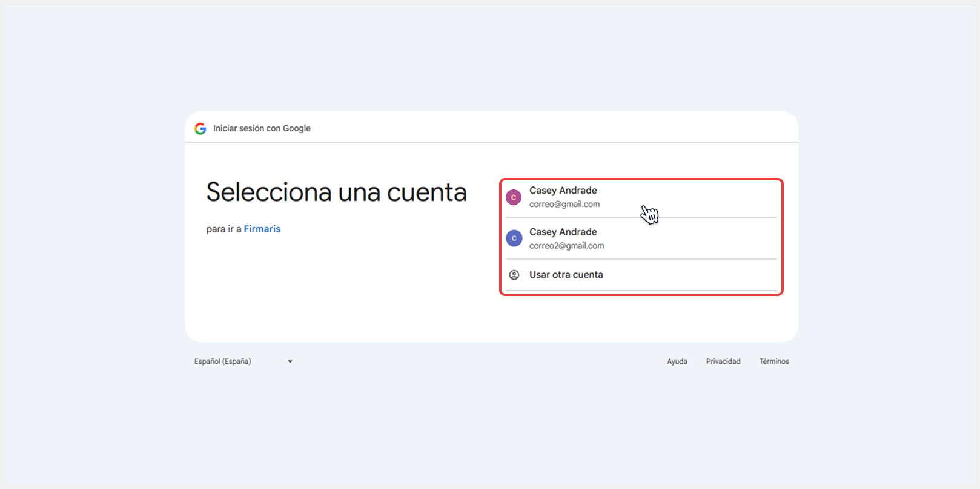Select the Casey Andrade name above correo2@gmail.com
980x489 pixels.
pyautogui.click(x=563, y=232)
